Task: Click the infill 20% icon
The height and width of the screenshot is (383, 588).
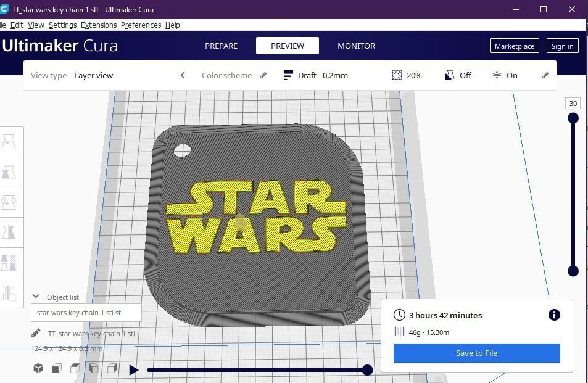Action: pyautogui.click(x=397, y=75)
